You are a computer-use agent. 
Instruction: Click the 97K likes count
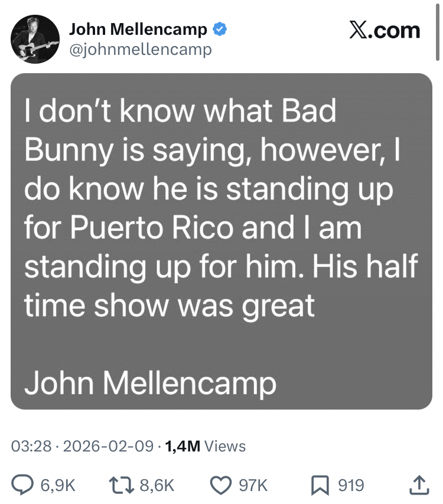click(253, 485)
